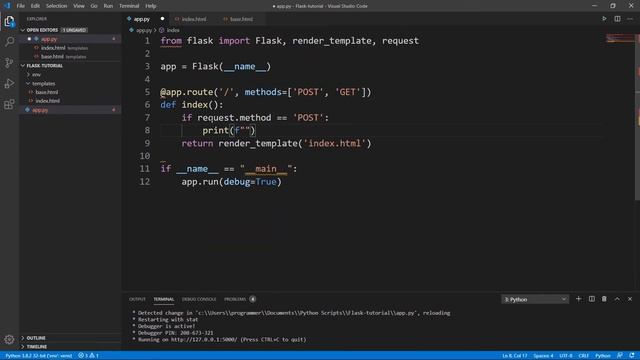Image resolution: width=640 pixels, height=360 pixels.
Task: Switch to the Output panel tab
Action: click(137, 299)
